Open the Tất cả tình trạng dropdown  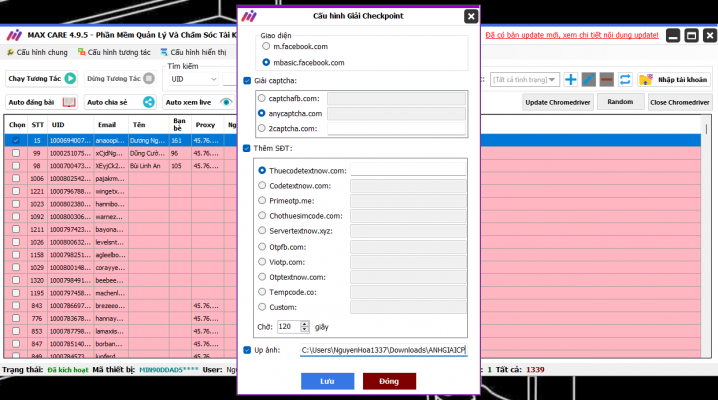point(522,79)
